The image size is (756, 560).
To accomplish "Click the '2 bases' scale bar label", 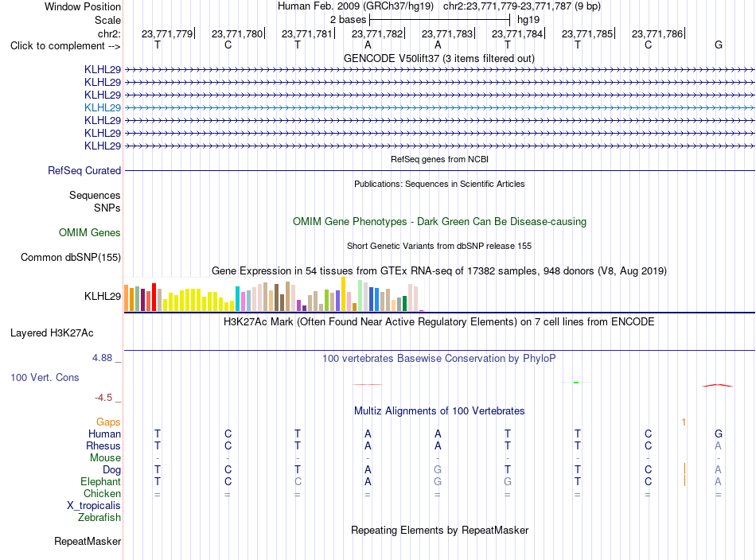I will click(348, 20).
